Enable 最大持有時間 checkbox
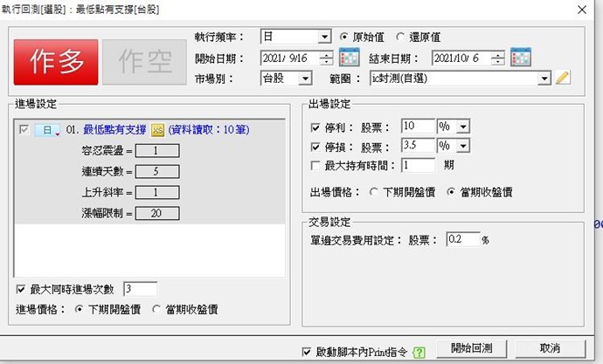603x364 pixels. 315,166
